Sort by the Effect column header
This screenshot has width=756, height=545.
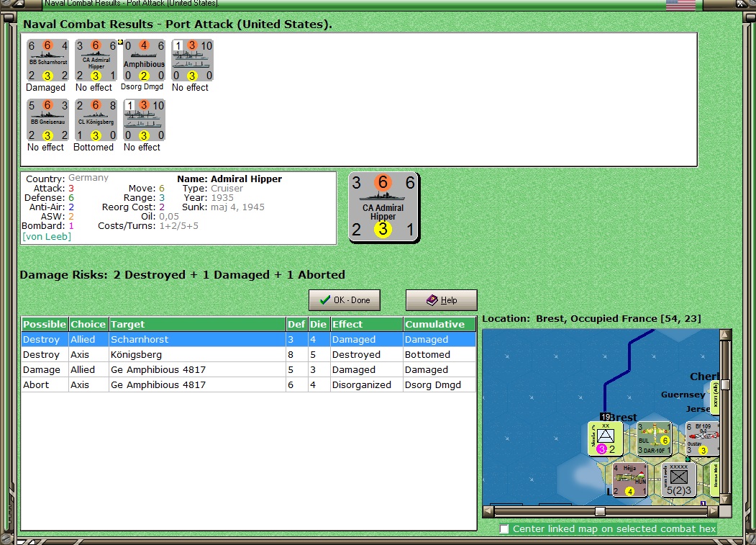pos(366,325)
